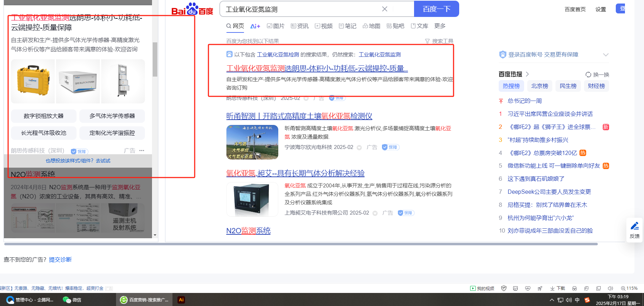Open the 更多 search categories menu
Screen dimensions: 644x306
pos(440,26)
